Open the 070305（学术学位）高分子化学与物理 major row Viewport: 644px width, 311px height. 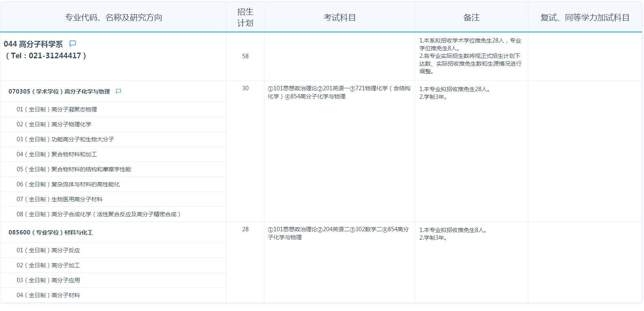(59, 92)
